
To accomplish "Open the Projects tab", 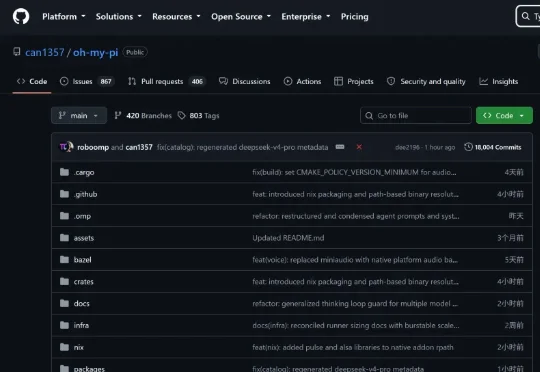I will point(354,81).
